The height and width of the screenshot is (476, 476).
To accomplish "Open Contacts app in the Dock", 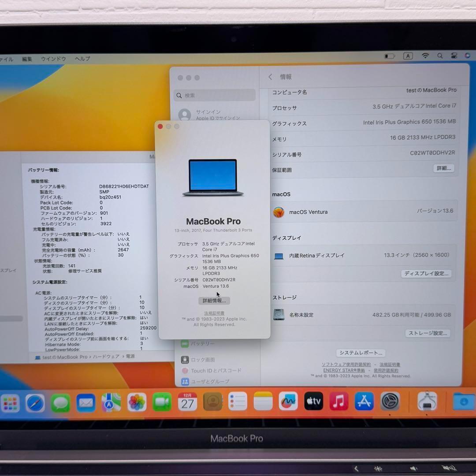I will pyautogui.click(x=212, y=402).
